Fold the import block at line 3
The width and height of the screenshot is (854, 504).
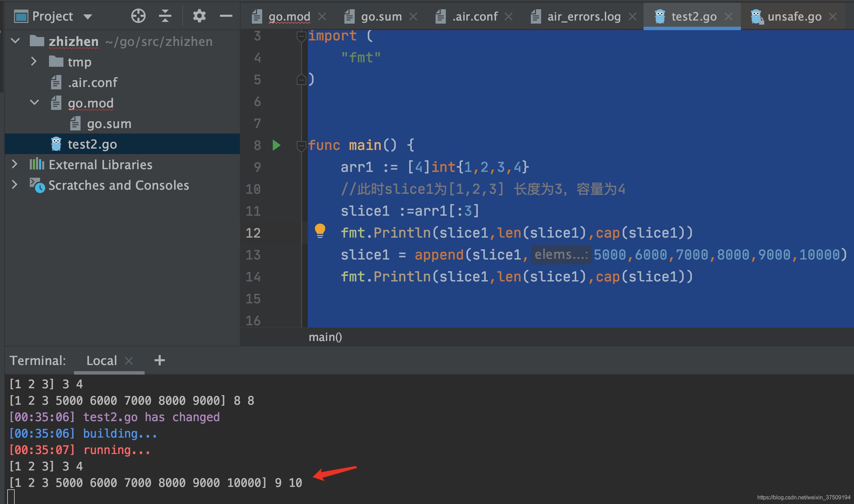click(x=301, y=36)
